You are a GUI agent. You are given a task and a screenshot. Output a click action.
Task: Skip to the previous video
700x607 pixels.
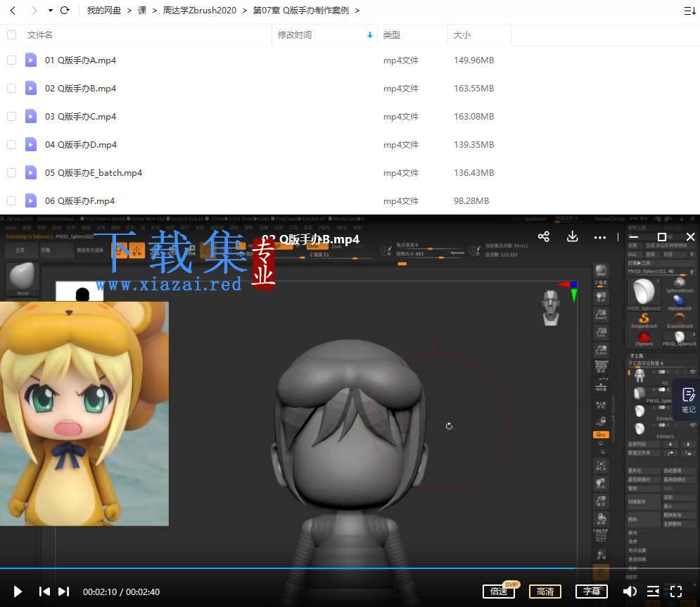(44, 592)
